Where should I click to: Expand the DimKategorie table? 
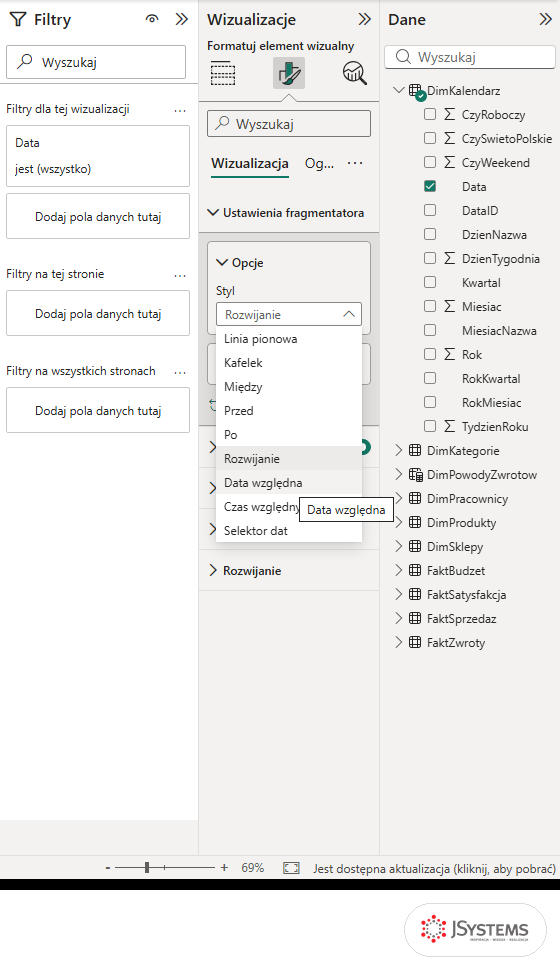point(398,450)
